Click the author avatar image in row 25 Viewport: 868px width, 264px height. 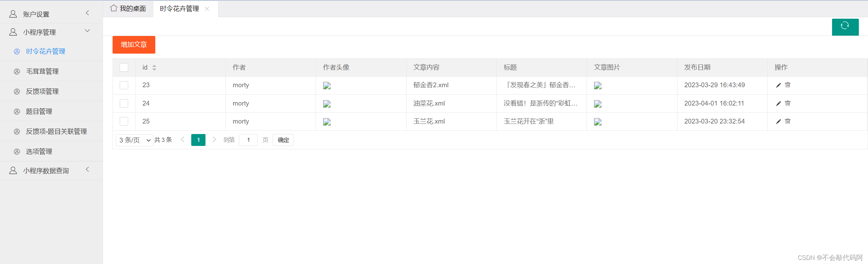(327, 122)
